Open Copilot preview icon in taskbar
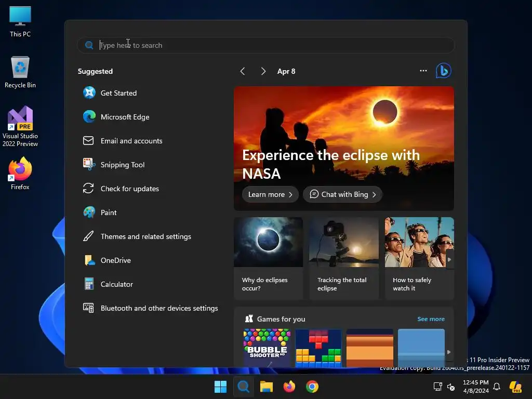Screen dimensions: 532x399 pos(515,387)
